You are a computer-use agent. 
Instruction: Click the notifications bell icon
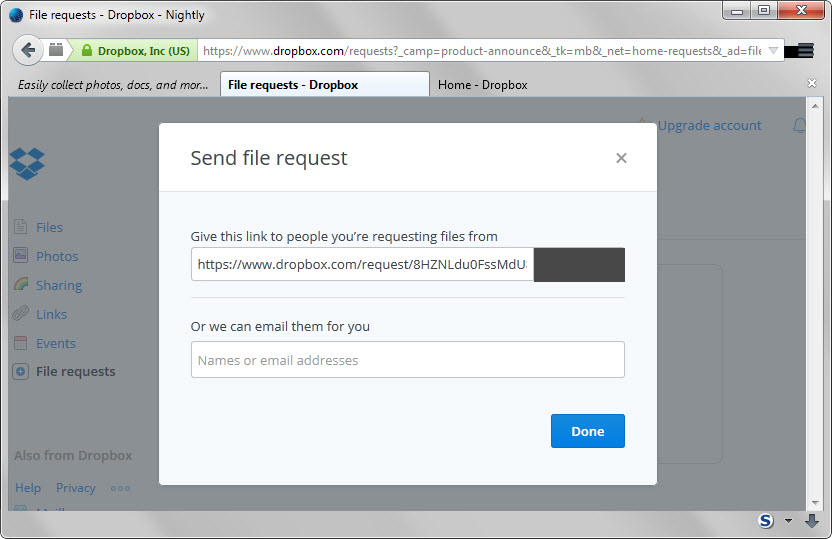click(x=799, y=126)
